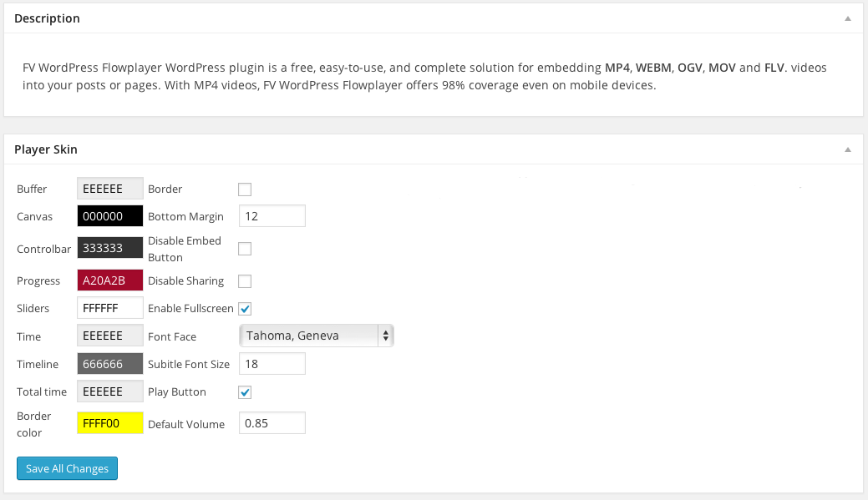Tick the Disable Sharing checkbox

click(245, 281)
